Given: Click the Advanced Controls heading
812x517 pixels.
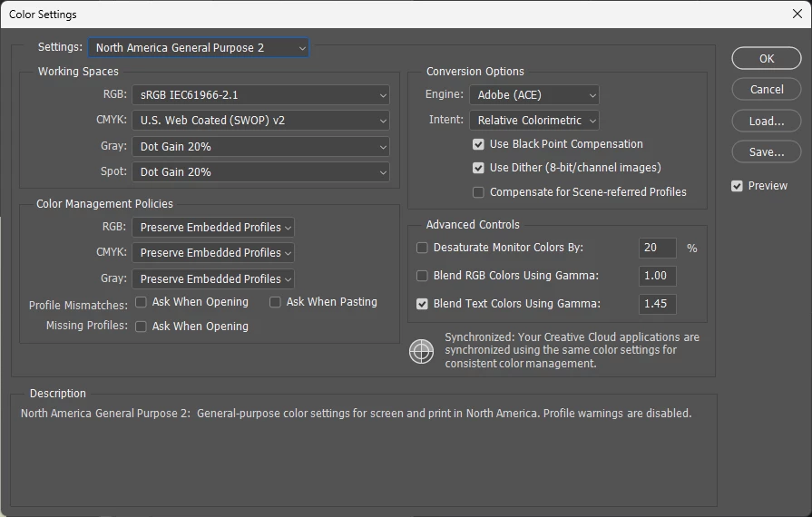Looking at the screenshot, I should [473, 225].
